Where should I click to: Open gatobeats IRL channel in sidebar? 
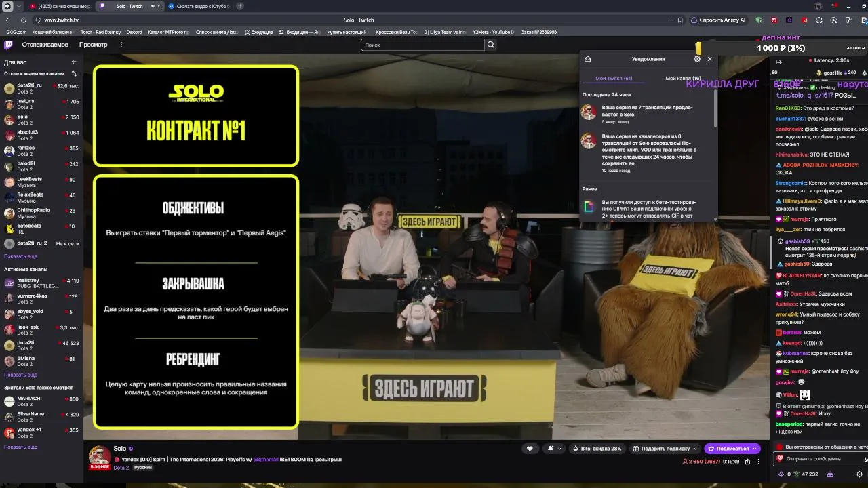tap(41, 229)
